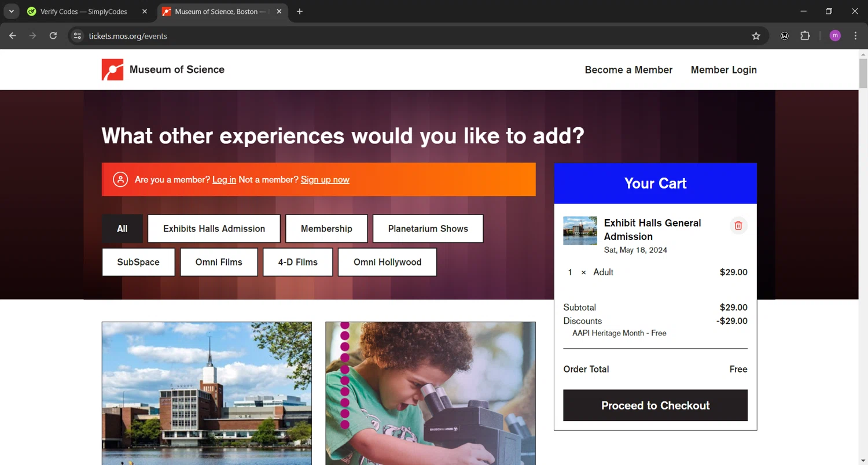Close the Museum of Science tab

point(279,12)
